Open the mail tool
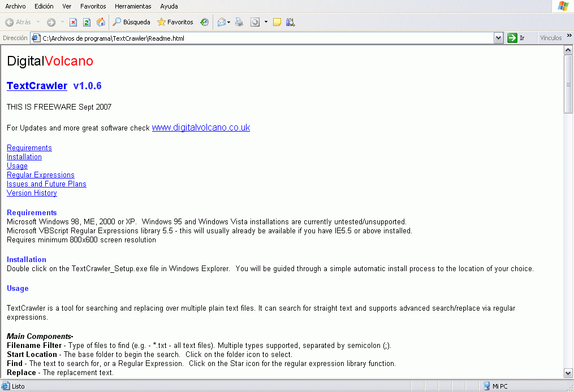 (221, 22)
